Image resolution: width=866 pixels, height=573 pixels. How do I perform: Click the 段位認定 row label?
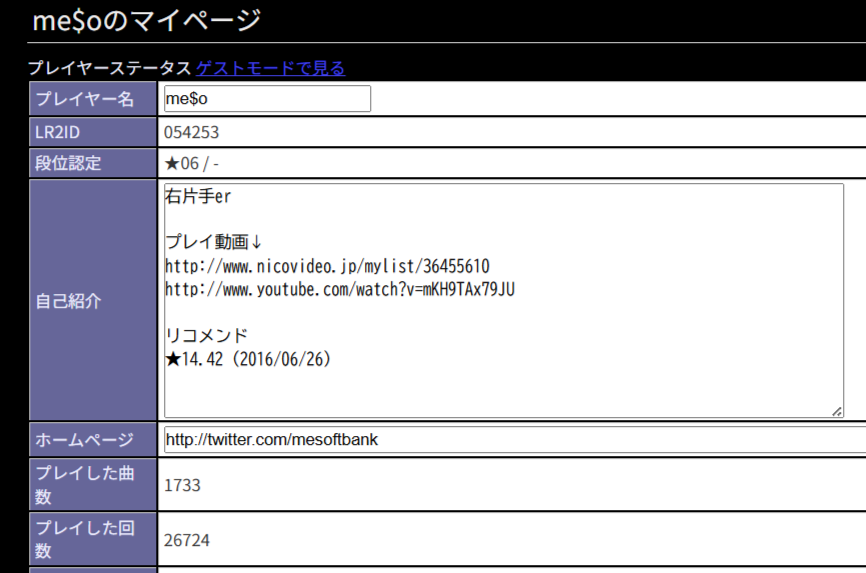(93, 164)
